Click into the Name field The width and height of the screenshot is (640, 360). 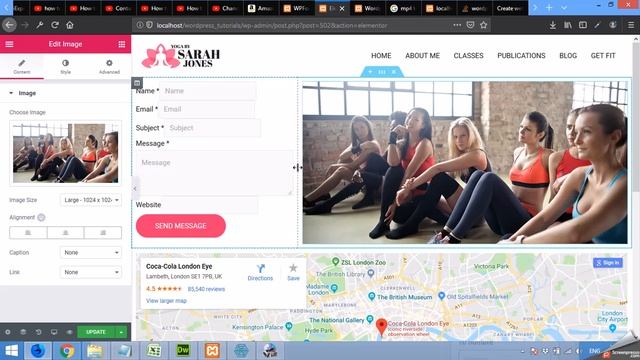tap(208, 91)
